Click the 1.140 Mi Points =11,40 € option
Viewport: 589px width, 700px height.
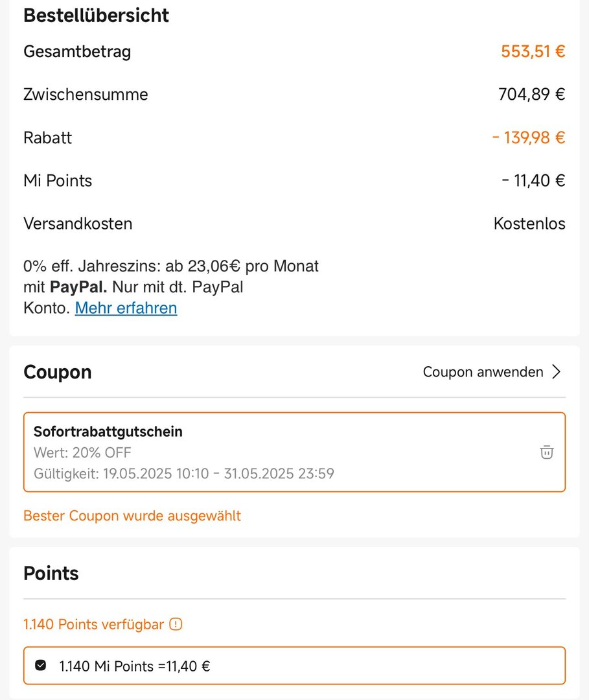coord(294,665)
